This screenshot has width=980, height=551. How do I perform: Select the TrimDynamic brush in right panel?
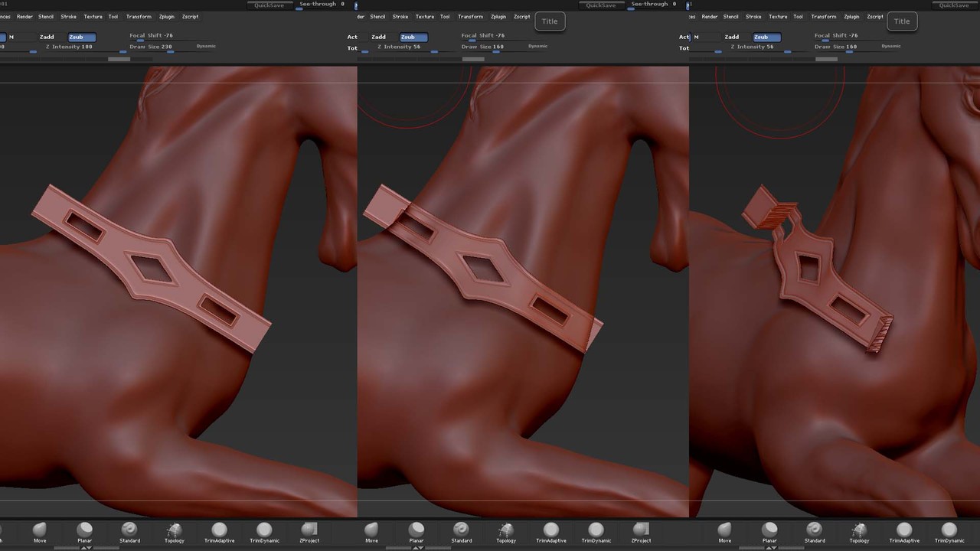[x=949, y=532]
